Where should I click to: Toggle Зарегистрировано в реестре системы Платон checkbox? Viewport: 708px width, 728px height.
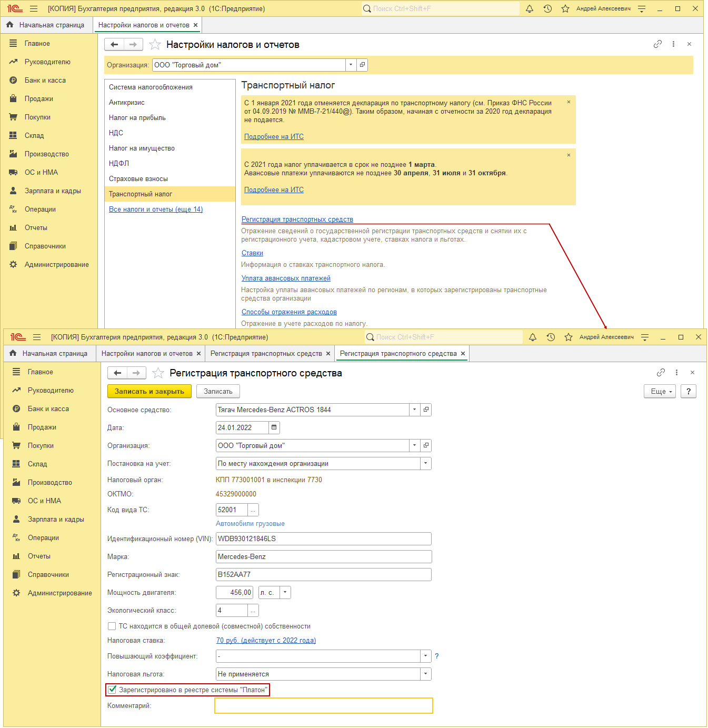pos(112,690)
